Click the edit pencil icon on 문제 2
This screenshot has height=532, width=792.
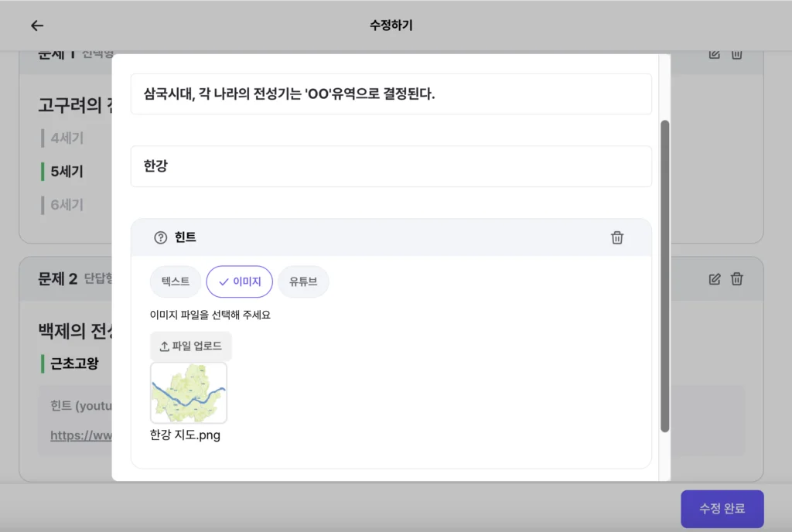pyautogui.click(x=713, y=278)
